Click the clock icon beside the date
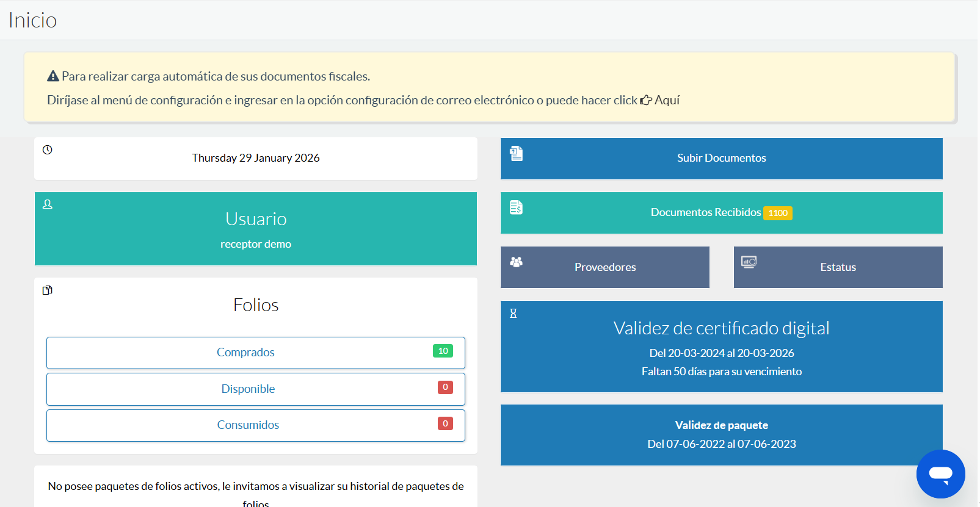 point(48,149)
